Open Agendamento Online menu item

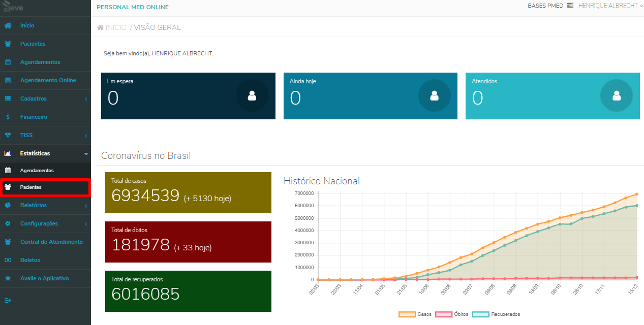tap(45, 80)
